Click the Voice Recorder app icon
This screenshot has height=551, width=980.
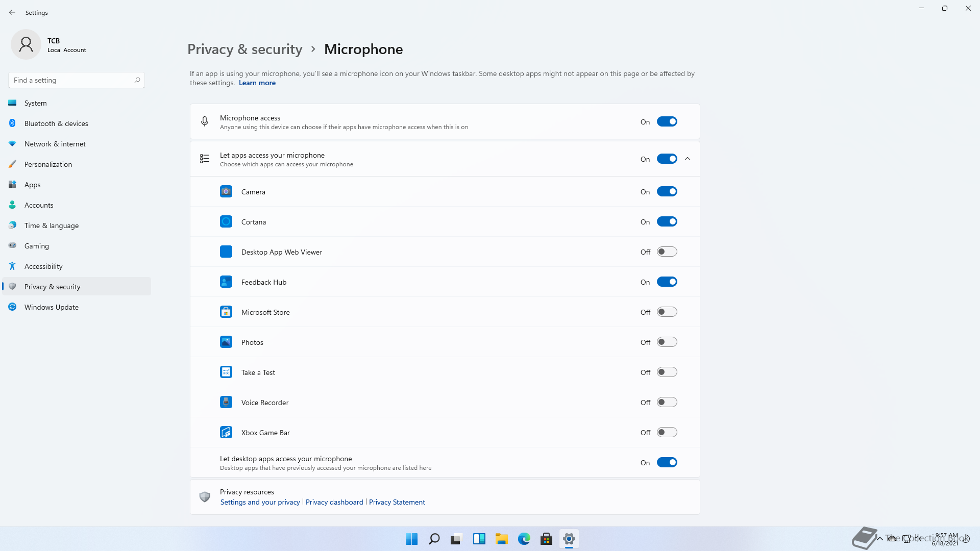pyautogui.click(x=226, y=402)
